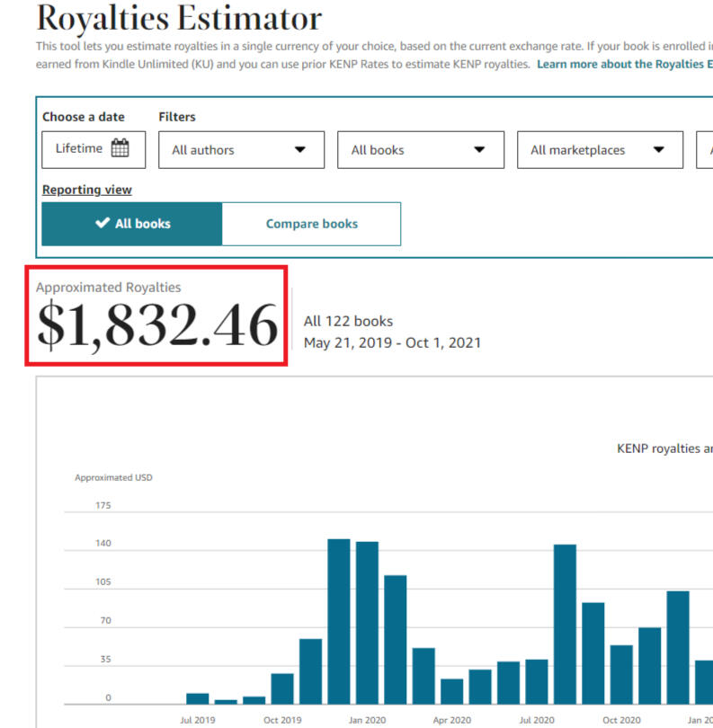Click the Reporting view label
Screen dimensions: 713x728
[86, 190]
